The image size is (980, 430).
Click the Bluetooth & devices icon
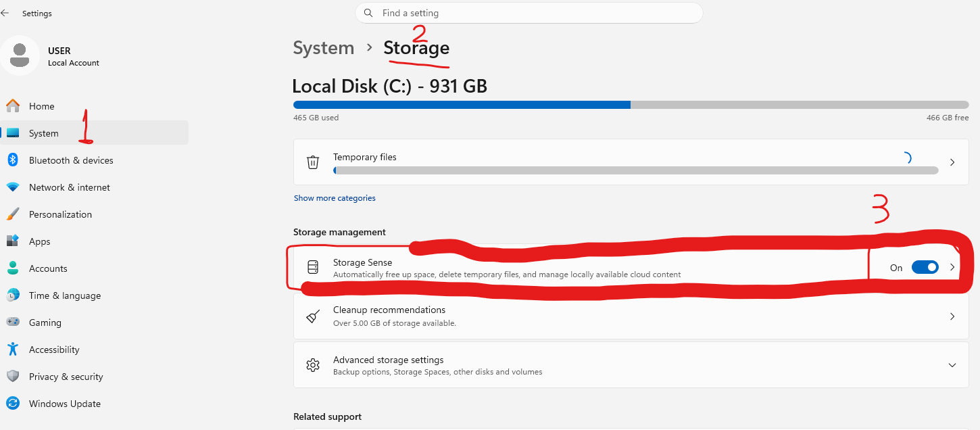tap(12, 160)
